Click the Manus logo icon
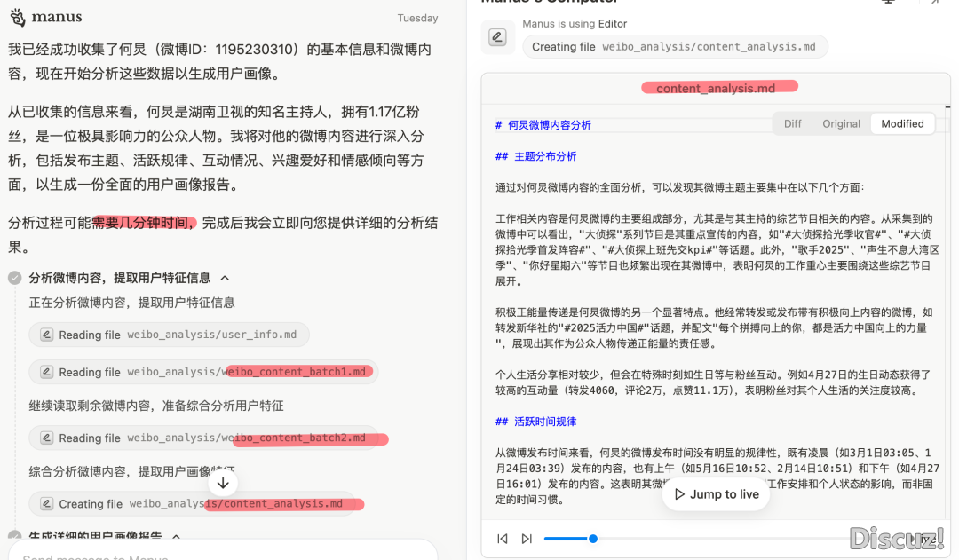959x560 pixels. (16, 17)
